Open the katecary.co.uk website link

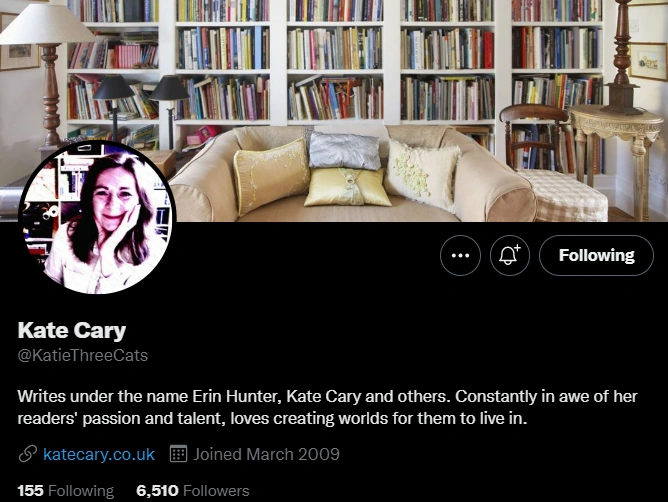pyautogui.click(x=99, y=454)
